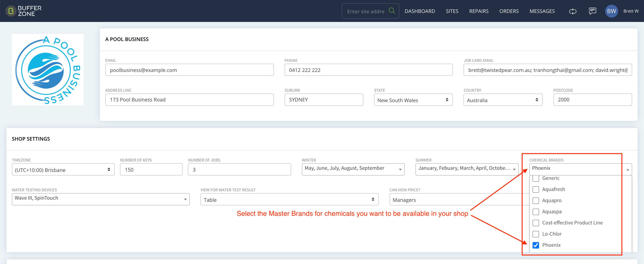Check the Aquapro brand checkbox
644x264 pixels.
coord(535,201)
